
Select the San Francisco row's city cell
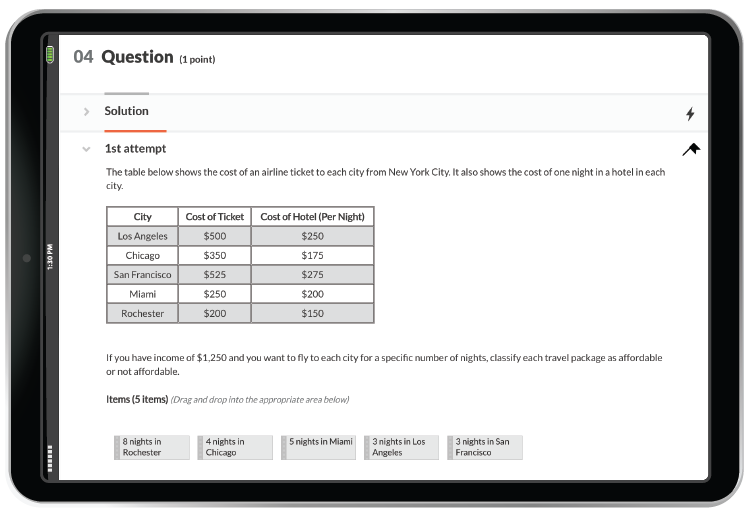tap(142, 275)
